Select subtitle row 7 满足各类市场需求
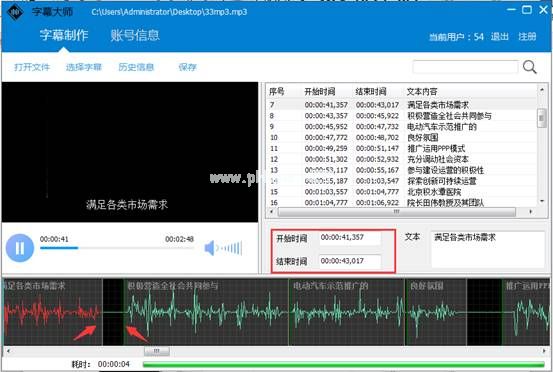Image resolution: width=553 pixels, height=372 pixels. pyautogui.click(x=401, y=105)
